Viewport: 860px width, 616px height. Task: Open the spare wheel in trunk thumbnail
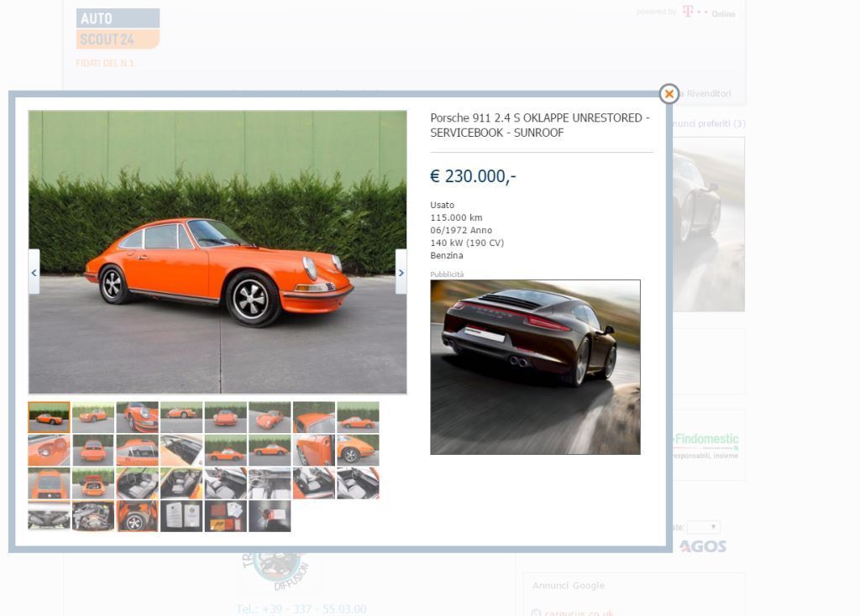click(137, 515)
